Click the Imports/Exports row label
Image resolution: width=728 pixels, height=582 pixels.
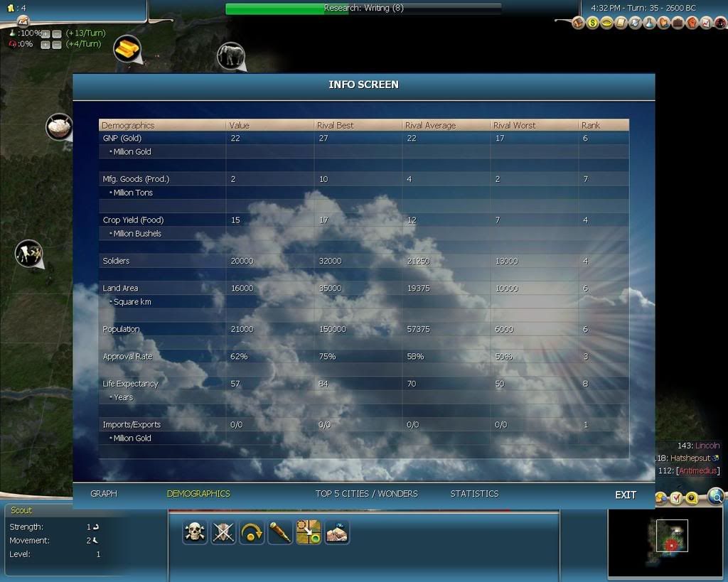pyautogui.click(x=132, y=425)
